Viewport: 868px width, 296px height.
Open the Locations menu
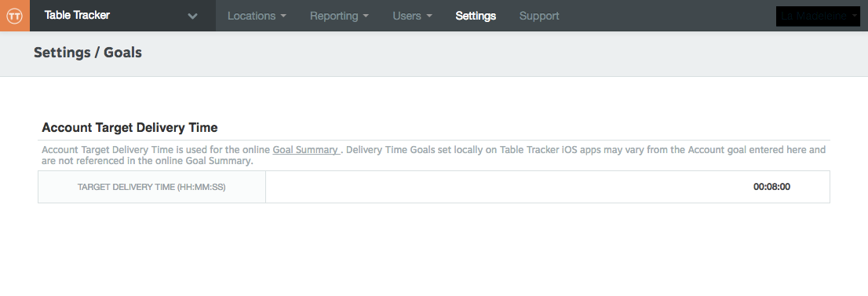(257, 16)
